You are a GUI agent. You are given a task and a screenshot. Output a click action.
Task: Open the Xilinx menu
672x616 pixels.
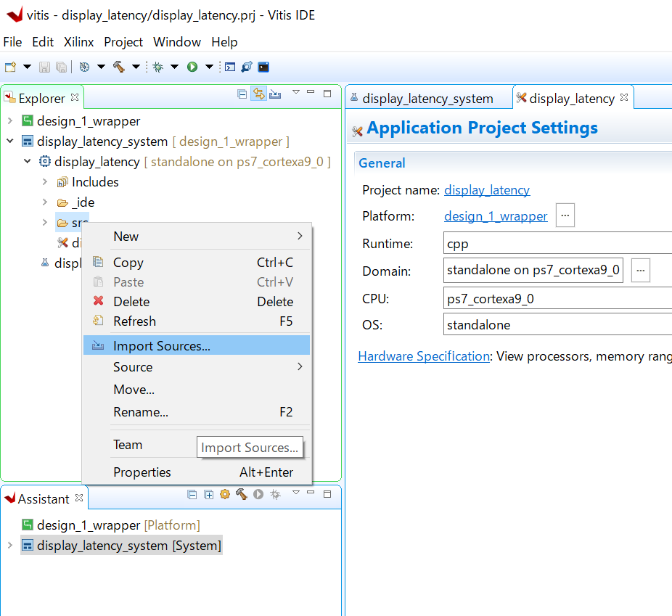pos(79,42)
